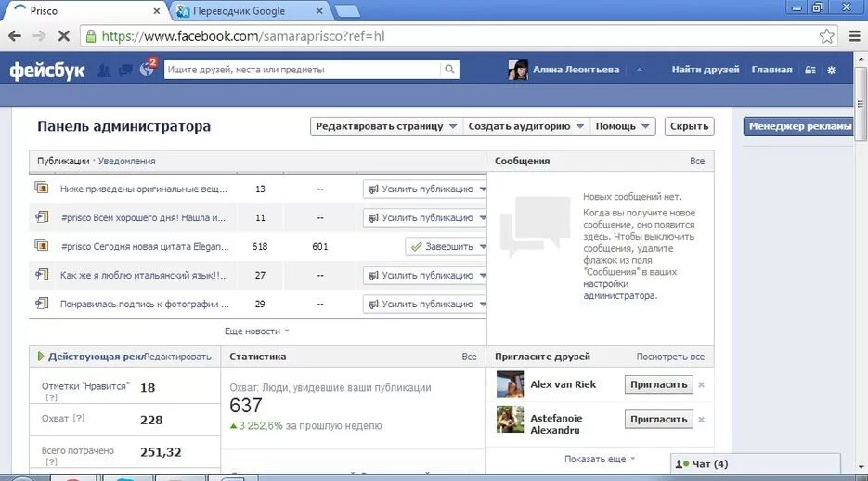Screen dimensions: 868x481
Task: Open Усилить публикацию for 'Понравилась подпись' post
Action: [424, 304]
